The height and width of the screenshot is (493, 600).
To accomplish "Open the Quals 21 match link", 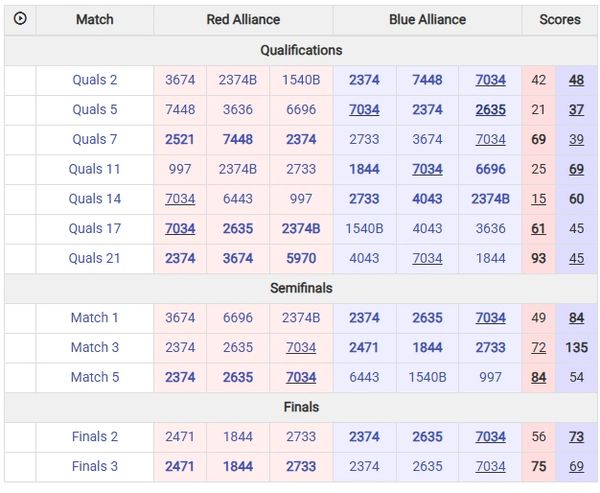I will point(95,258).
